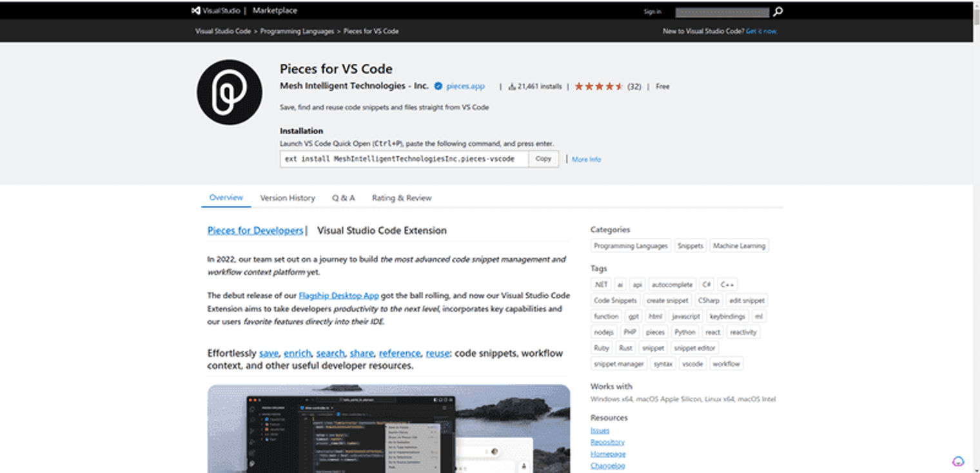Focus the marketplace search box

click(722, 12)
